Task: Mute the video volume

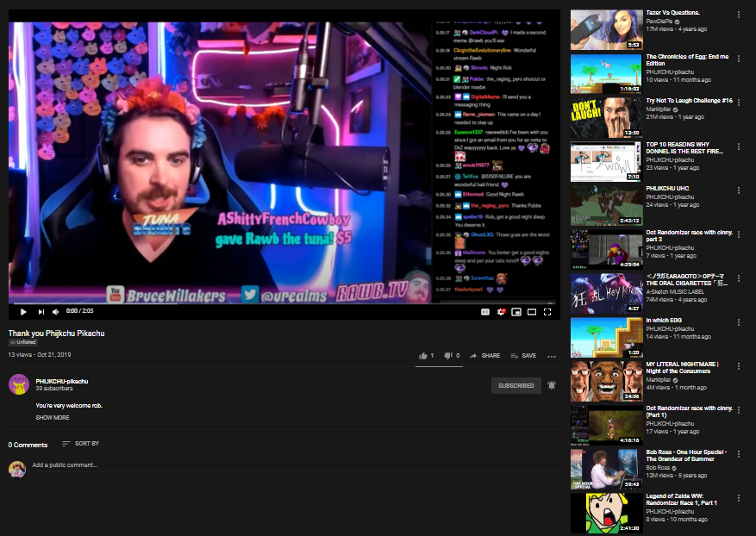Action: [x=56, y=312]
